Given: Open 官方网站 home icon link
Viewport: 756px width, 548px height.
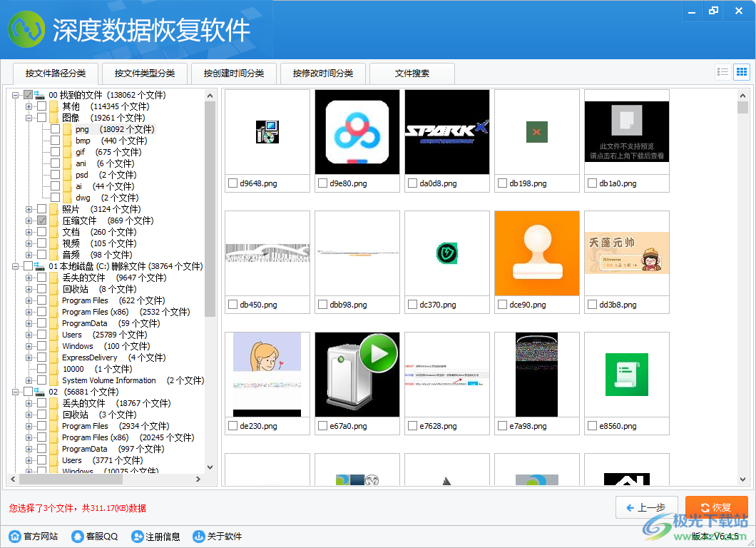Looking at the screenshot, I should pos(34,537).
